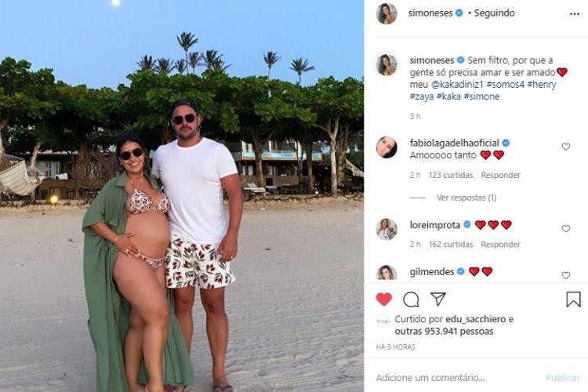Like the gilmendes comment
588x392 pixels.
566,275
